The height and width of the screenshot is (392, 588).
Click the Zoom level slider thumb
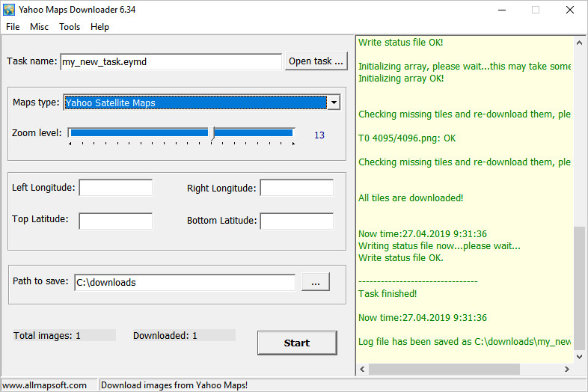pyautogui.click(x=213, y=134)
